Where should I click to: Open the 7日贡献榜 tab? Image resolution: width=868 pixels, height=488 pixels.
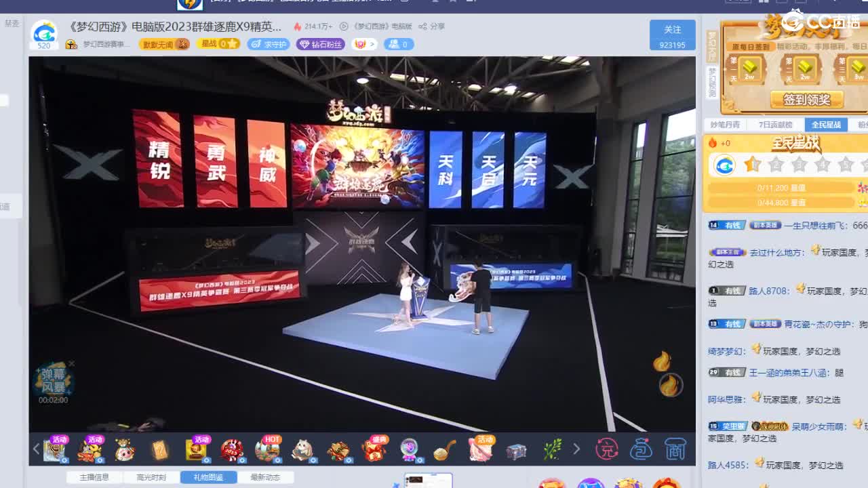point(775,125)
